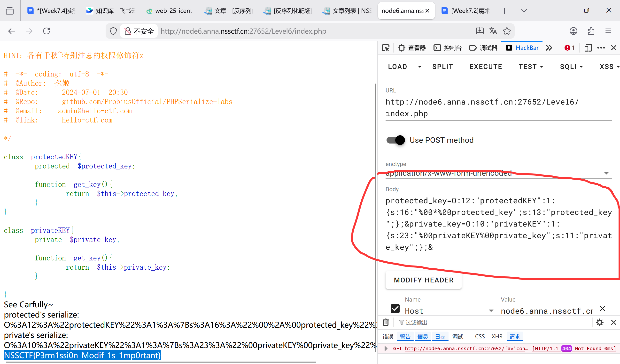The height and width of the screenshot is (364, 620).
Task: Open console settings gear icon
Action: point(600,322)
